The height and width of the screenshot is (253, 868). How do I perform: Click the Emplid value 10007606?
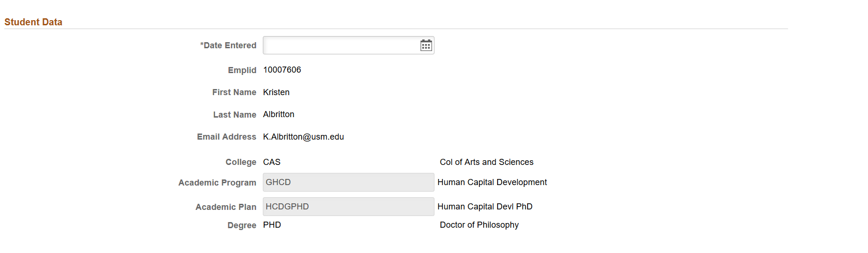tap(282, 70)
